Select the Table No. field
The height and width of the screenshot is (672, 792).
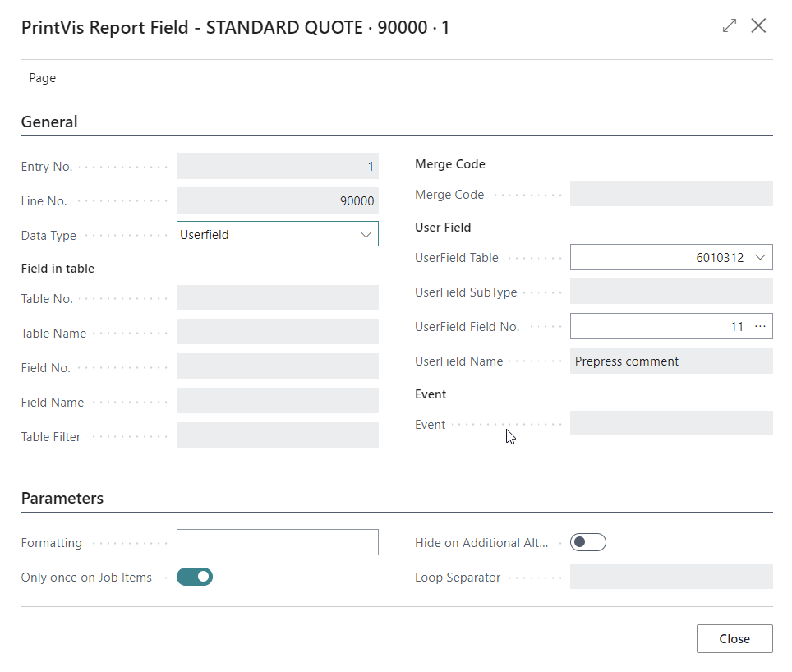[x=277, y=298]
